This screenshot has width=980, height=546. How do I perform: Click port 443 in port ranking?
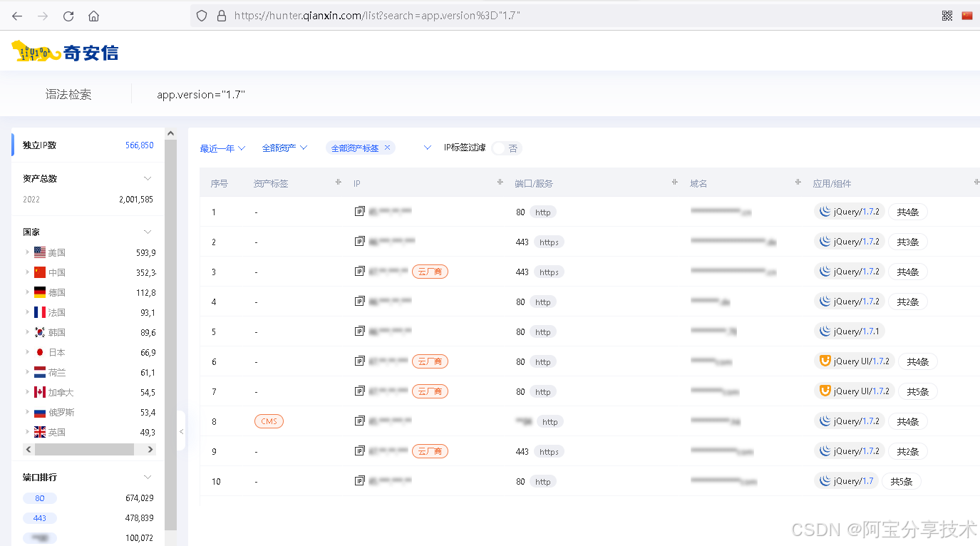click(x=40, y=518)
